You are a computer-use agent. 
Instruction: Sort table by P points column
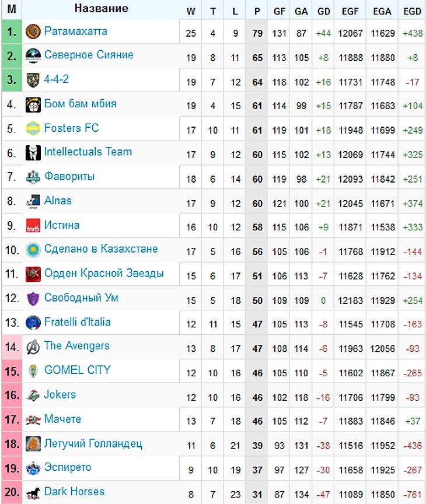[x=257, y=10]
